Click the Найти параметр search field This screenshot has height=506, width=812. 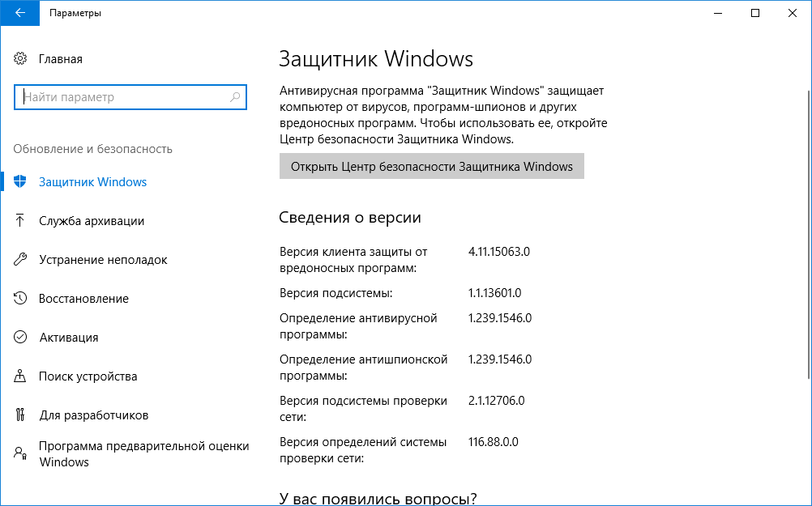[130, 97]
